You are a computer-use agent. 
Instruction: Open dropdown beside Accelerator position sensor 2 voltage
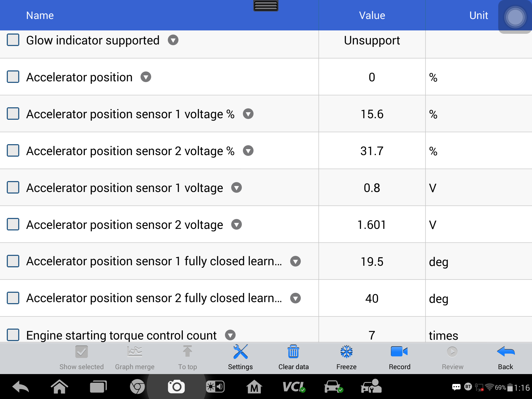click(236, 224)
